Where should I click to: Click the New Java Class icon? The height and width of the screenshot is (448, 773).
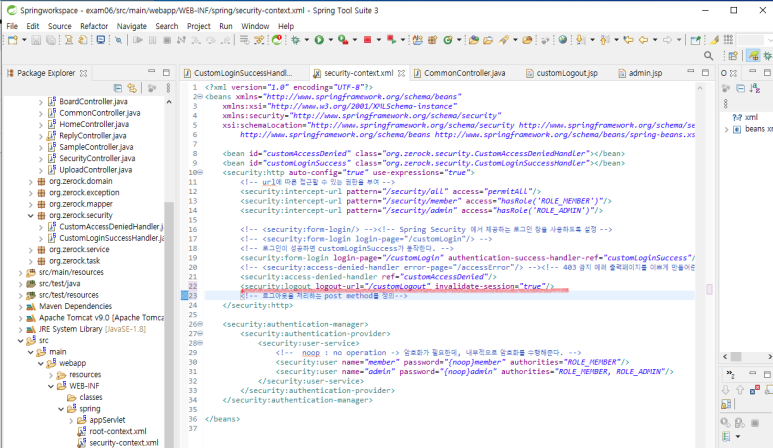448,40
